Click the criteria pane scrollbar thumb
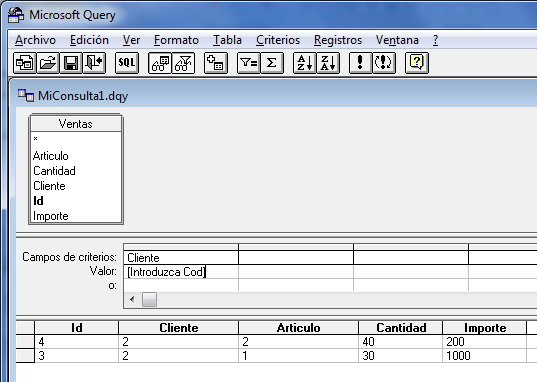The image size is (537, 382). pyautogui.click(x=149, y=300)
